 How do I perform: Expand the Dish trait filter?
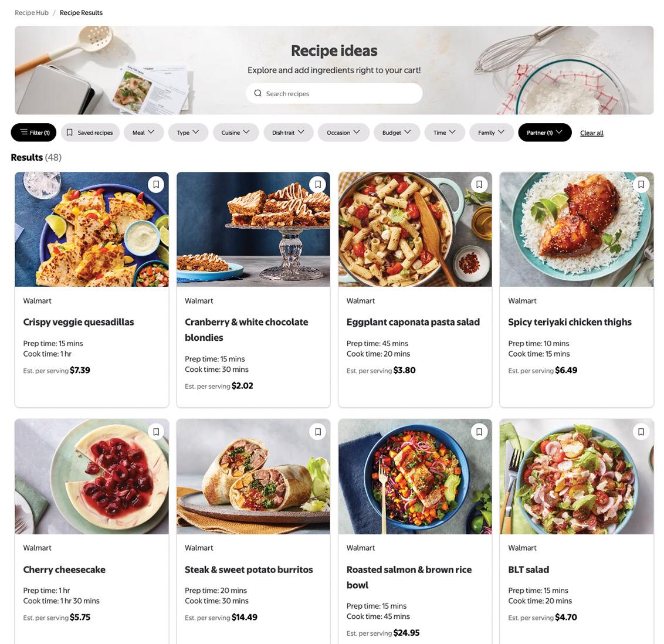289,133
